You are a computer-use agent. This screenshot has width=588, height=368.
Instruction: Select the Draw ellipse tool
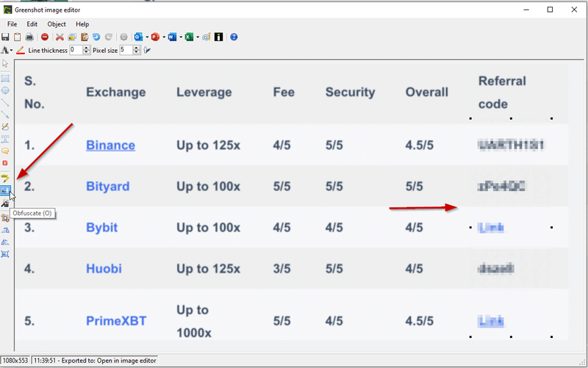pyautogui.click(x=5, y=90)
